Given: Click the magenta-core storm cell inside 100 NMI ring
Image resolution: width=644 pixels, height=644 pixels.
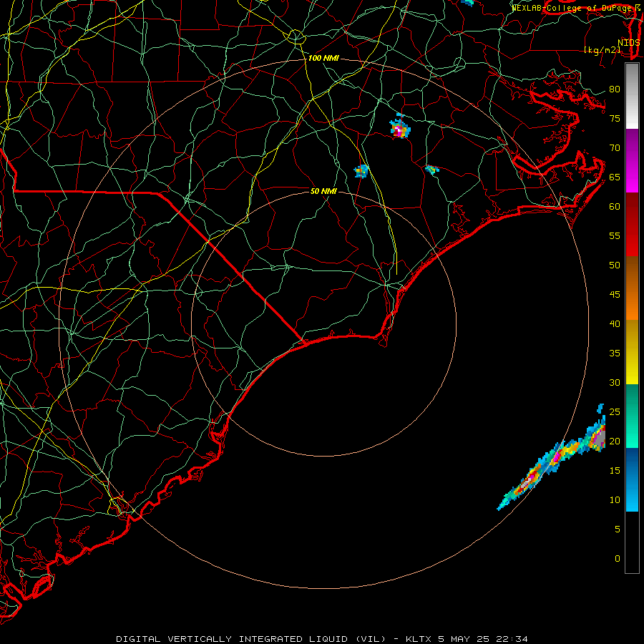Looking at the screenshot, I should coord(399,129).
